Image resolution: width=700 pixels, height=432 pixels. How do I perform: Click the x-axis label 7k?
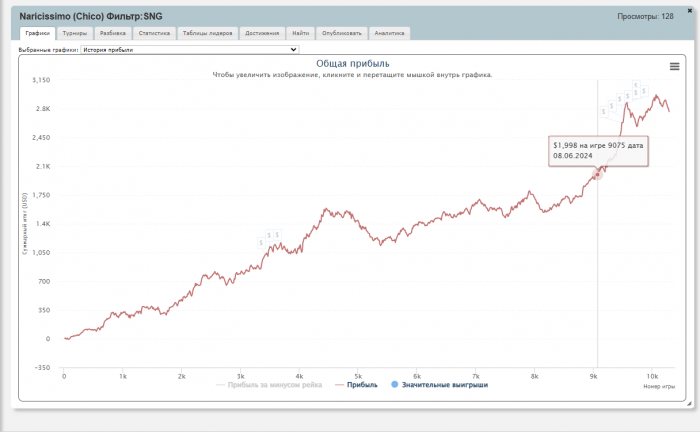[x=476, y=376]
